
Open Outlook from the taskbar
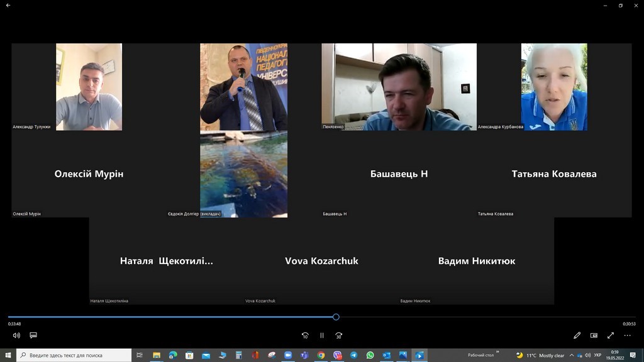(x=387, y=355)
